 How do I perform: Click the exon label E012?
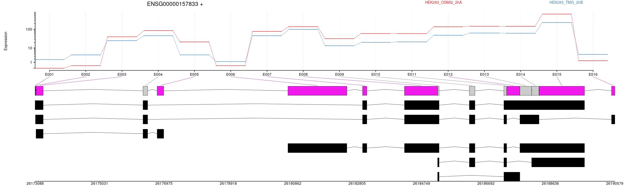[448, 74]
